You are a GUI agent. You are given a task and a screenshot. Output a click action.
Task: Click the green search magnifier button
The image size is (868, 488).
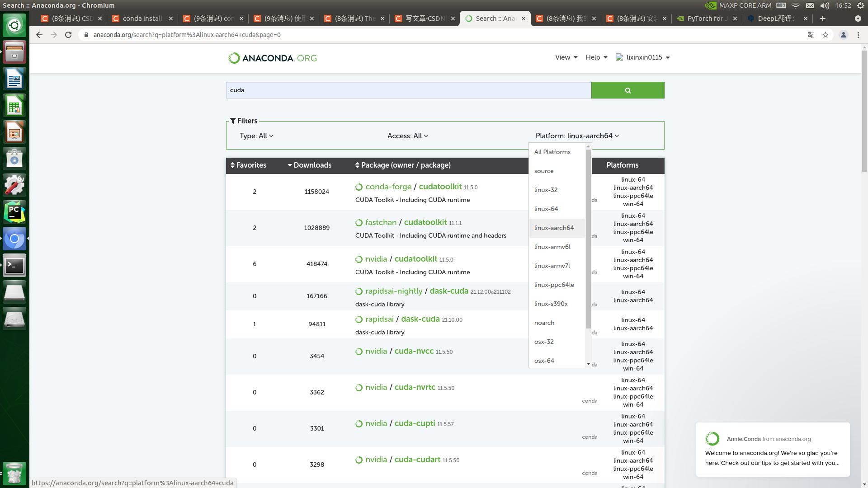point(627,90)
